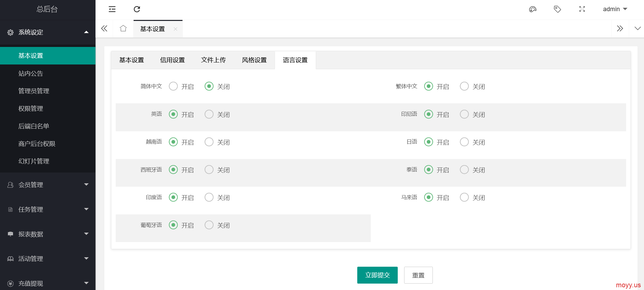Image resolution: width=644 pixels, height=290 pixels.
Task: Open the admin user dropdown
Action: click(x=615, y=9)
